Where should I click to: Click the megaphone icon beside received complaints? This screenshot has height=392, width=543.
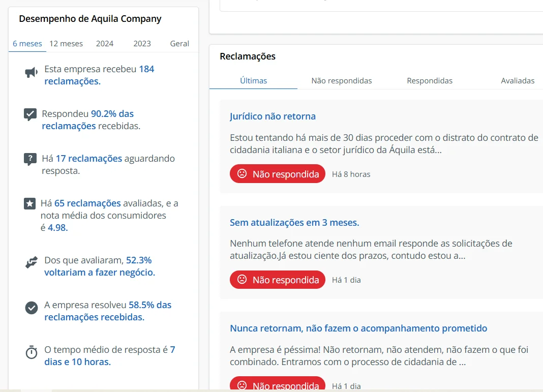click(31, 73)
